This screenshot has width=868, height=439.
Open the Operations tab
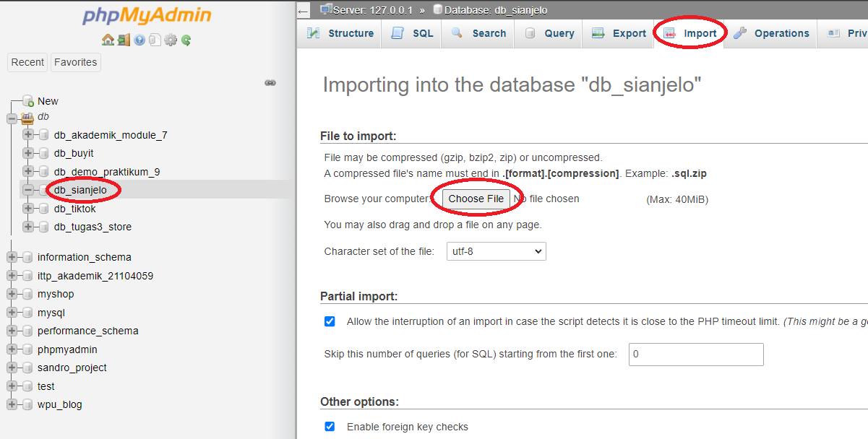(771, 33)
